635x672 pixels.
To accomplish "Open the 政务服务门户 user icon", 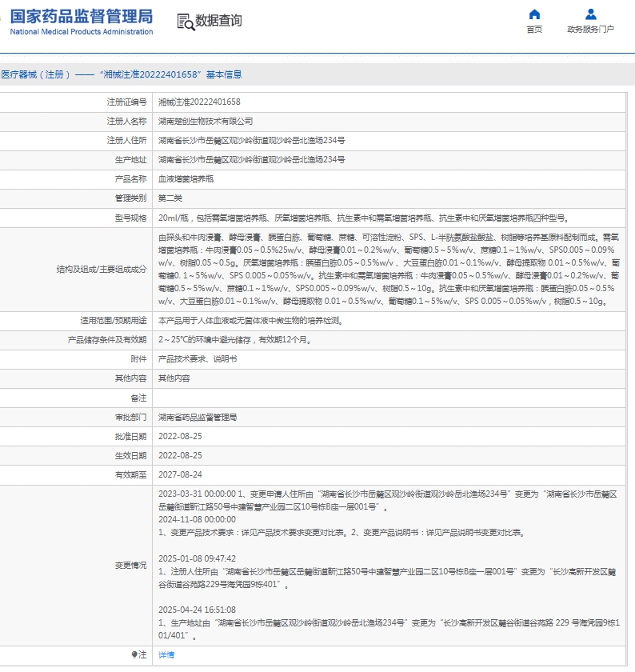I will (591, 14).
